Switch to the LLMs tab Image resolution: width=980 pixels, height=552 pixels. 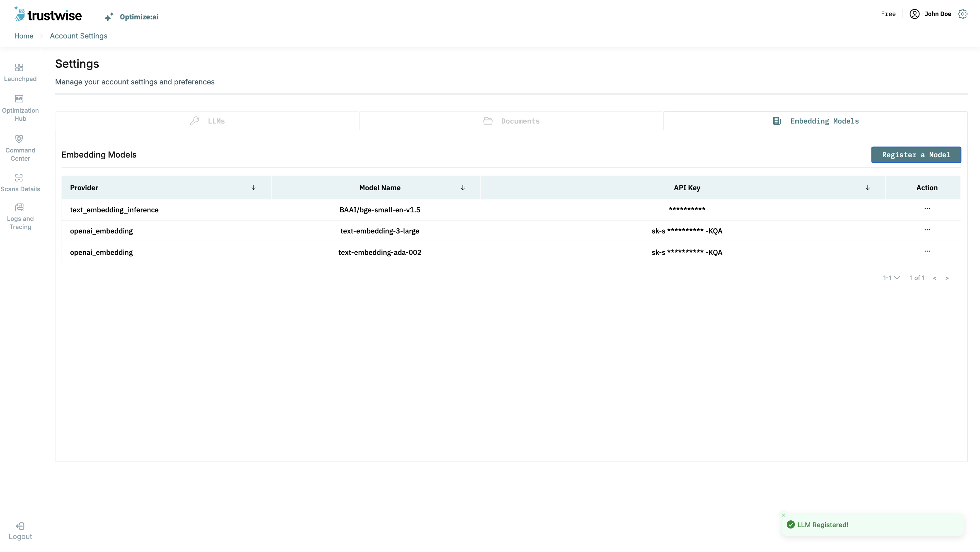(207, 121)
